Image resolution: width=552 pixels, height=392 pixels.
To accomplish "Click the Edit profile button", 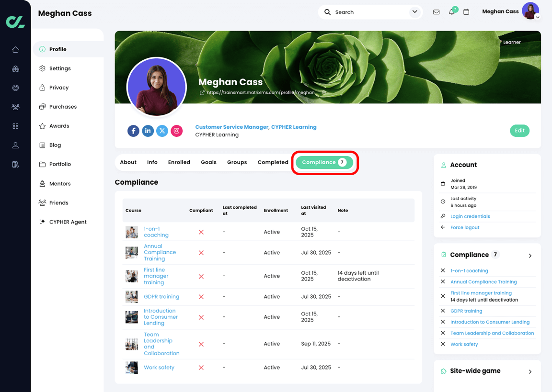I will click(519, 130).
